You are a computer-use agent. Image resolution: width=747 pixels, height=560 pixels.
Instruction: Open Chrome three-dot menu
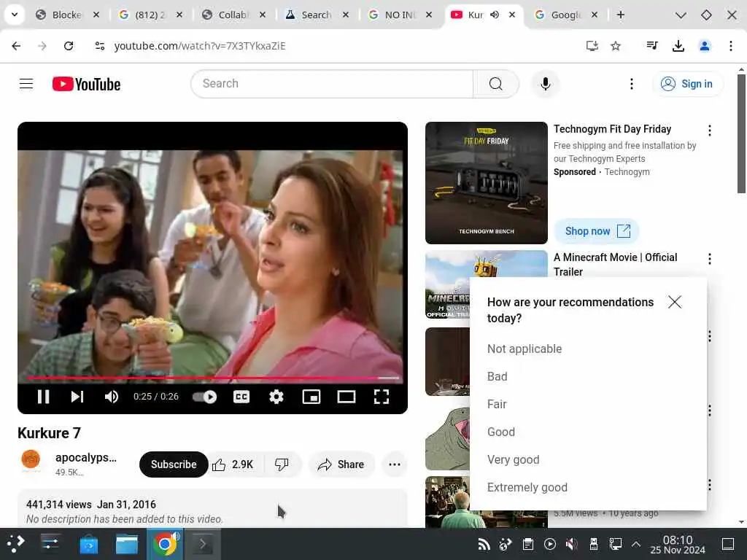(x=731, y=46)
